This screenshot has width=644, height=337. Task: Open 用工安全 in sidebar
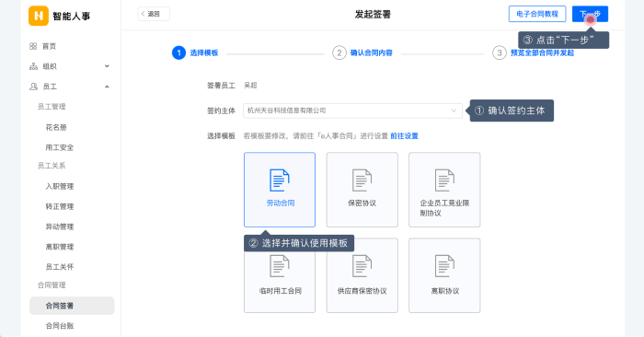(x=59, y=147)
